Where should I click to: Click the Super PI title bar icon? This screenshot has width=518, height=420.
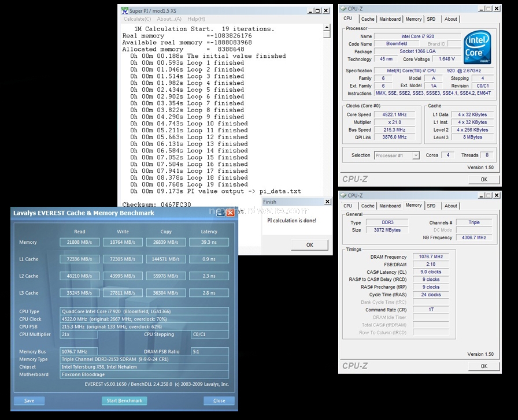tap(124, 10)
